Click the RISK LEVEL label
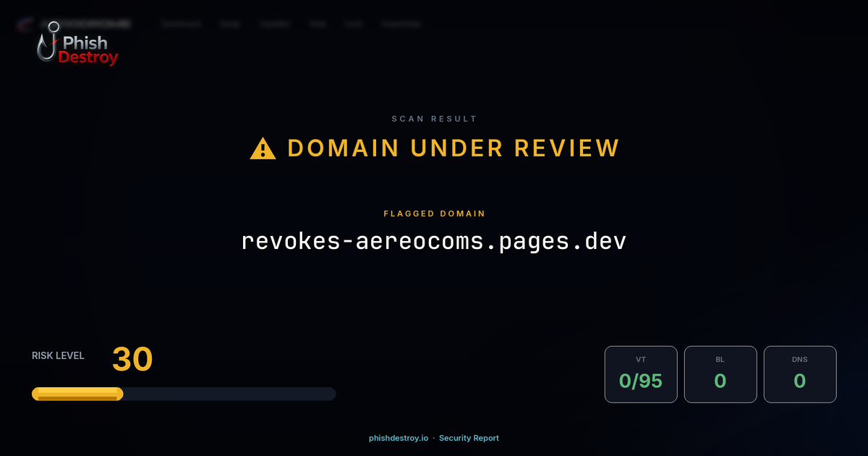 tap(58, 355)
